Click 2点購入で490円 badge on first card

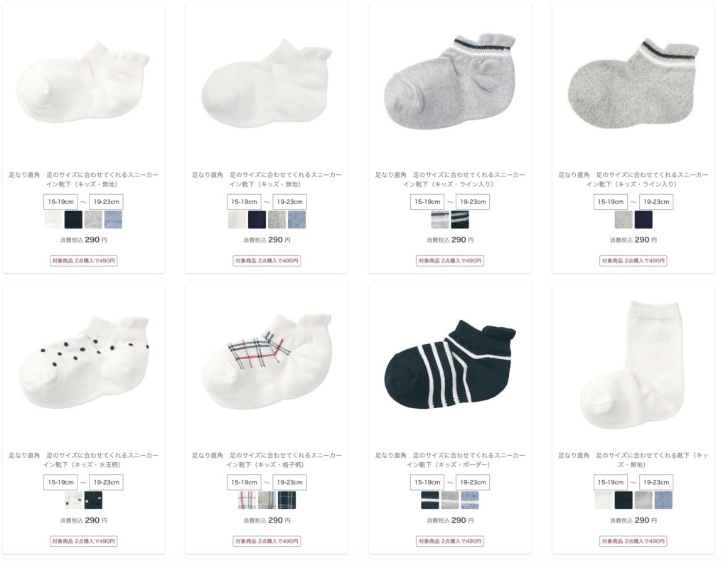(84, 260)
